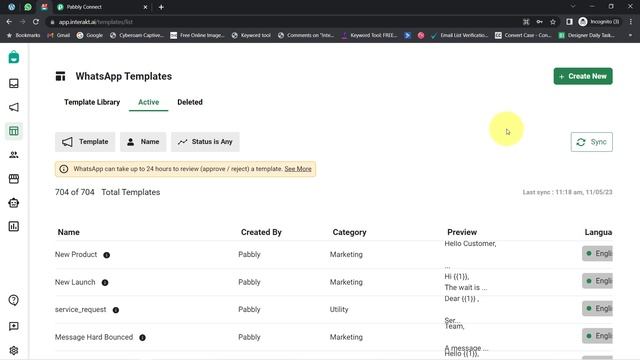640x360 pixels.
Task: Select the Active tab
Action: [149, 102]
